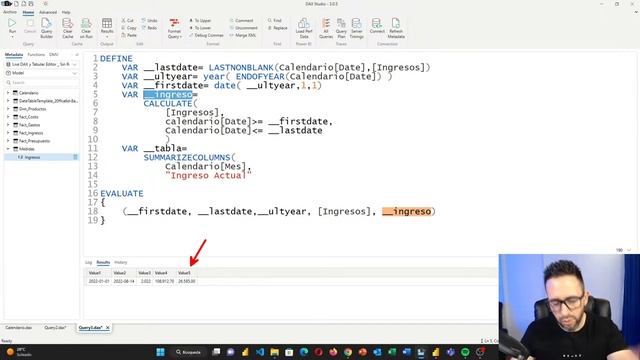Convert selection To Upper case
Screen dimensions: 640x360
click(200, 20)
